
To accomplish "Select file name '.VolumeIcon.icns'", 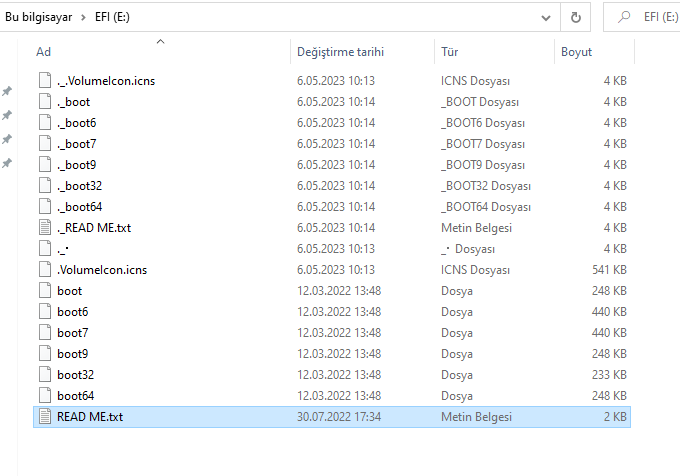I will [102, 270].
